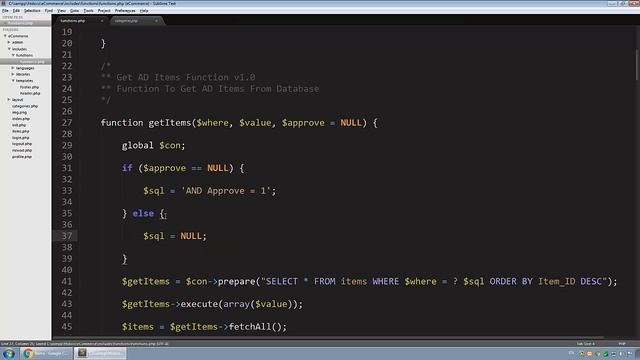Expand the languages folder
This screenshot has height=360, width=640.
click(x=13, y=68)
